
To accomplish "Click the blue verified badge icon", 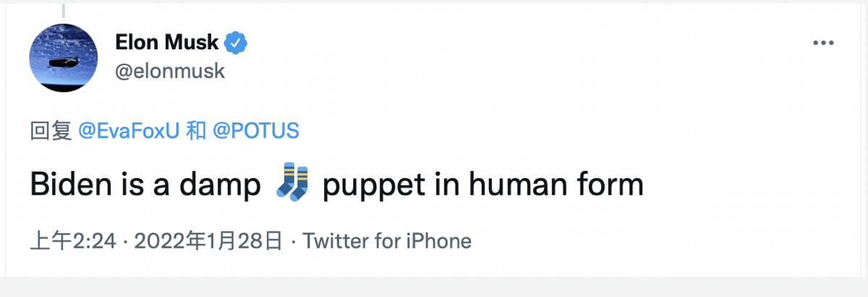I will pyautogui.click(x=235, y=43).
